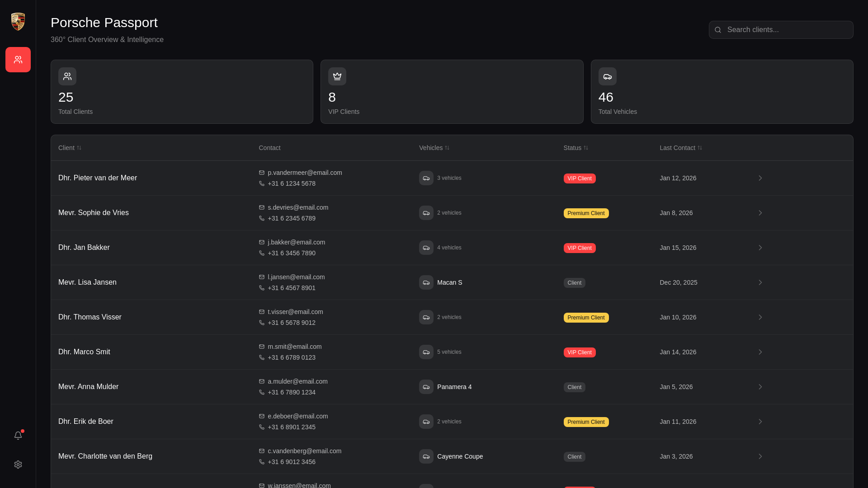This screenshot has width=868, height=488.
Task: Sort the table by Status column
Action: (x=576, y=148)
